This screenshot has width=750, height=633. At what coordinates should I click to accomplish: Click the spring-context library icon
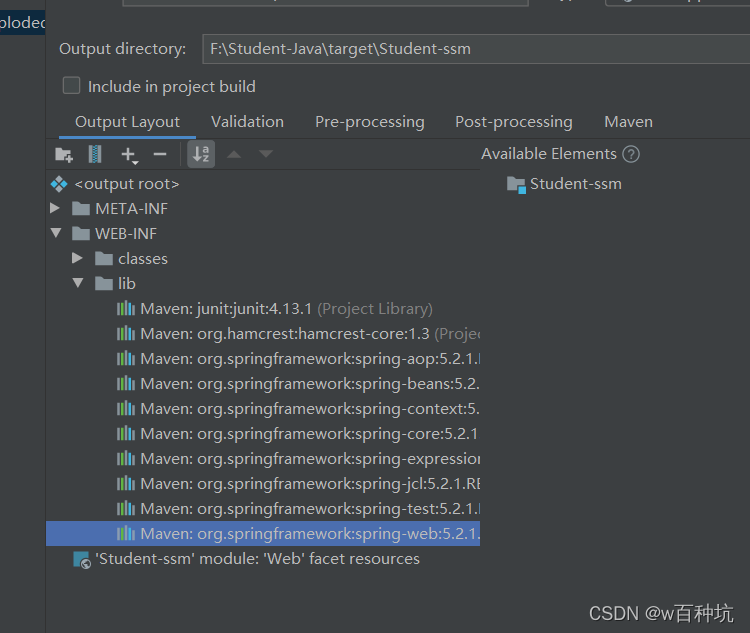coord(126,409)
